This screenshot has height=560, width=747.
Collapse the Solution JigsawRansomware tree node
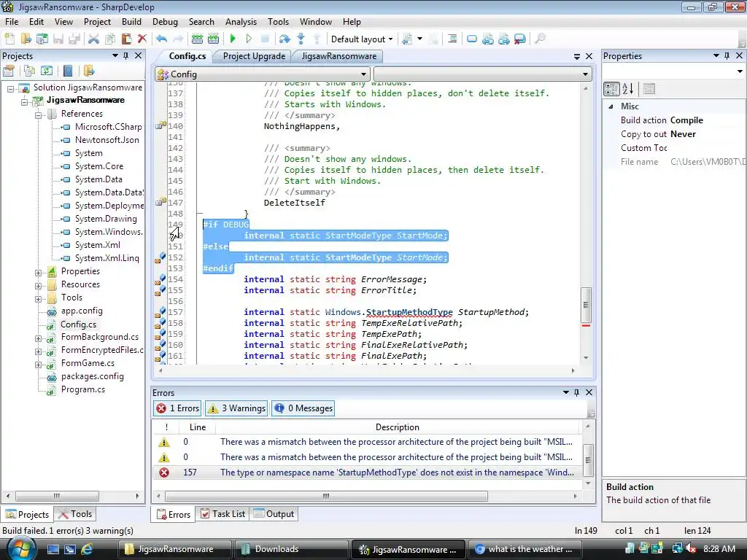tap(10, 88)
